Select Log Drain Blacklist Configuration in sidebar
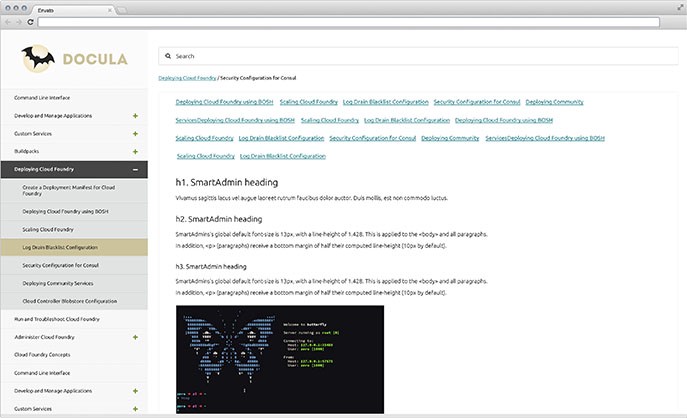The width and height of the screenshot is (687, 418). (60, 247)
